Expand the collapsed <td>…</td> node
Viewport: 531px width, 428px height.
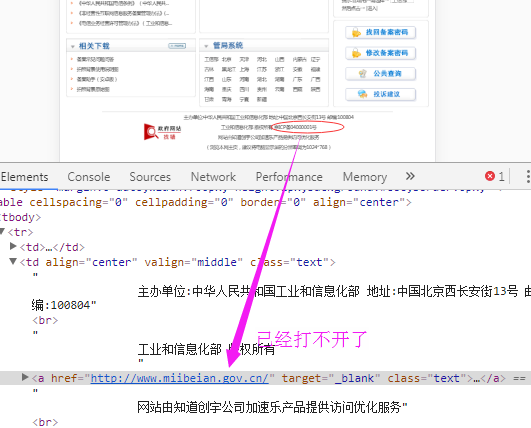coord(13,246)
